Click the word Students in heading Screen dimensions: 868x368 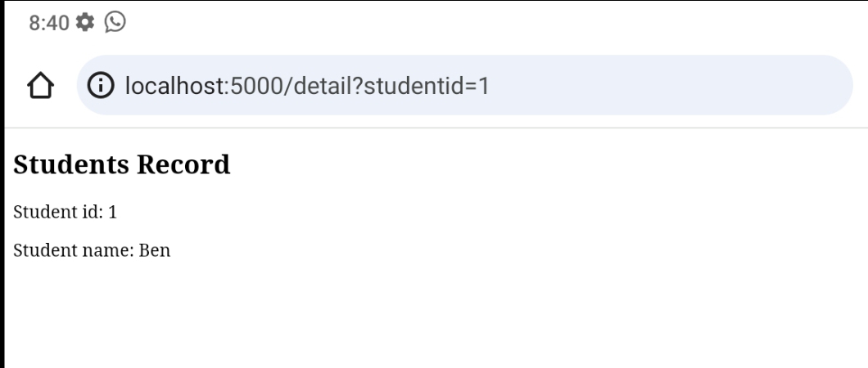71,164
